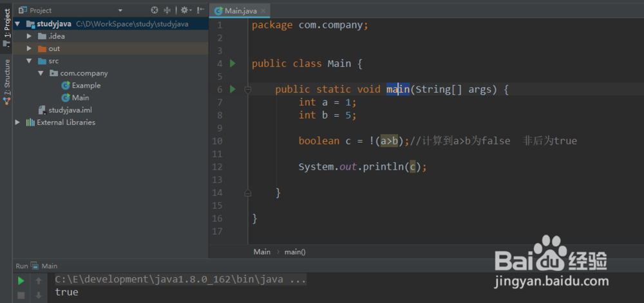Click the down stack trace arrow
The height and width of the screenshot is (303, 644).
tap(39, 295)
